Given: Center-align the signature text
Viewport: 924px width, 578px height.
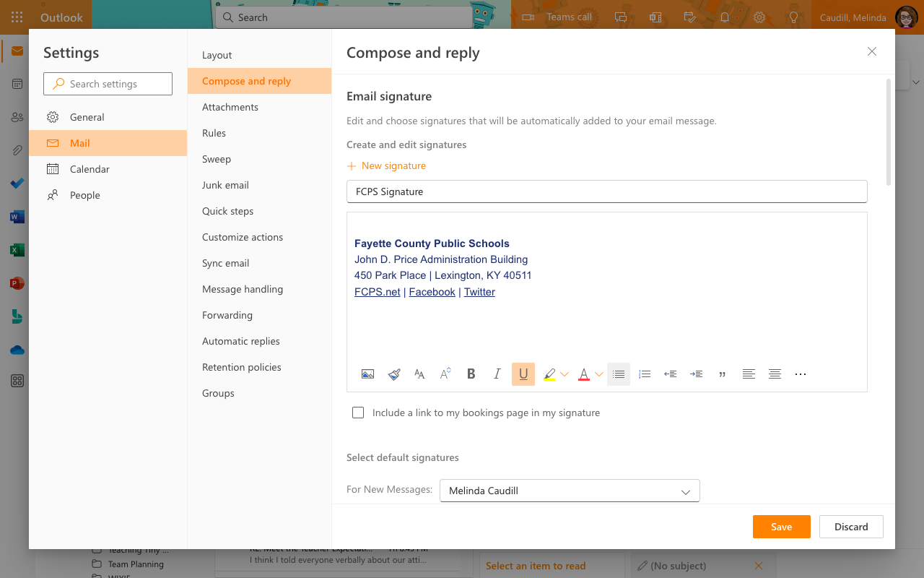Looking at the screenshot, I should click(x=775, y=374).
